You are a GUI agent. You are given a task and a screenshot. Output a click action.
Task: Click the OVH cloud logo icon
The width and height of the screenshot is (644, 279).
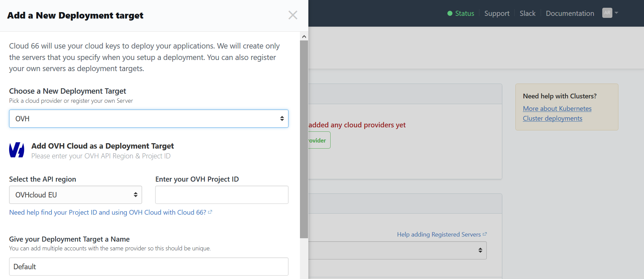point(16,150)
